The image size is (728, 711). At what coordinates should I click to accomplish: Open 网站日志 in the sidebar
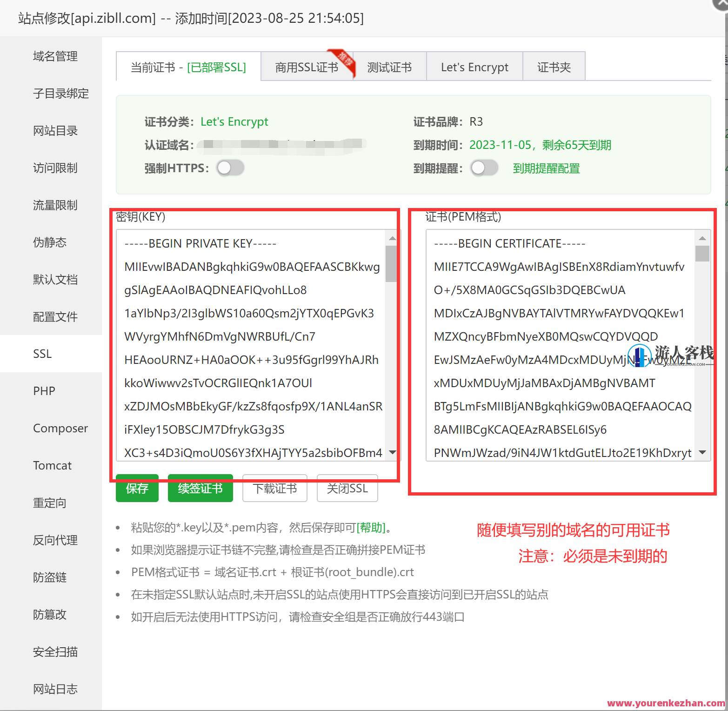click(x=55, y=689)
